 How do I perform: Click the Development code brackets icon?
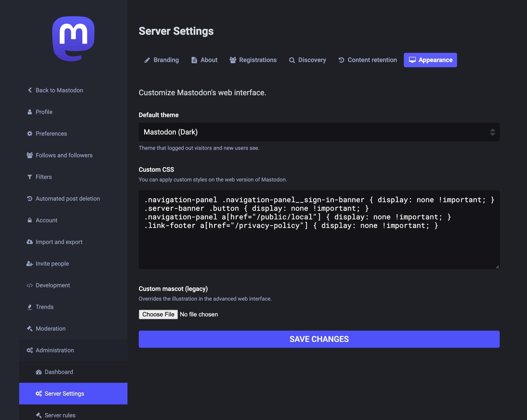(30, 285)
